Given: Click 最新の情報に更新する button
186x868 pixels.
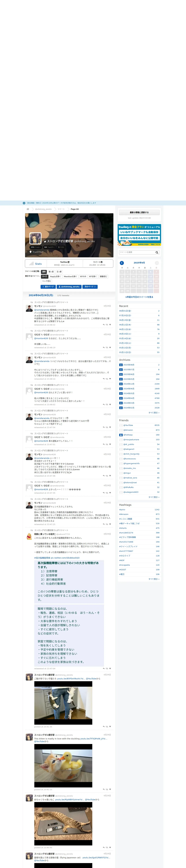Looking at the screenshot, I should (139, 213).
